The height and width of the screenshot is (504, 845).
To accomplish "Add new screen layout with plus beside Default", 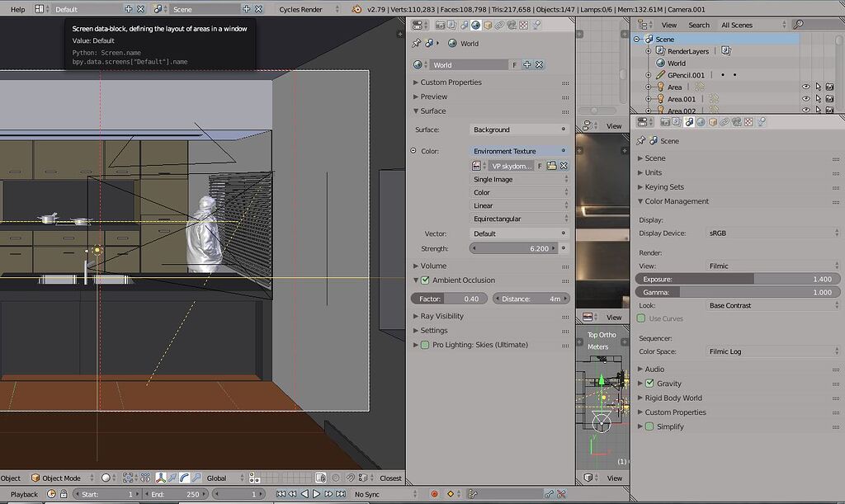I will [x=128, y=9].
